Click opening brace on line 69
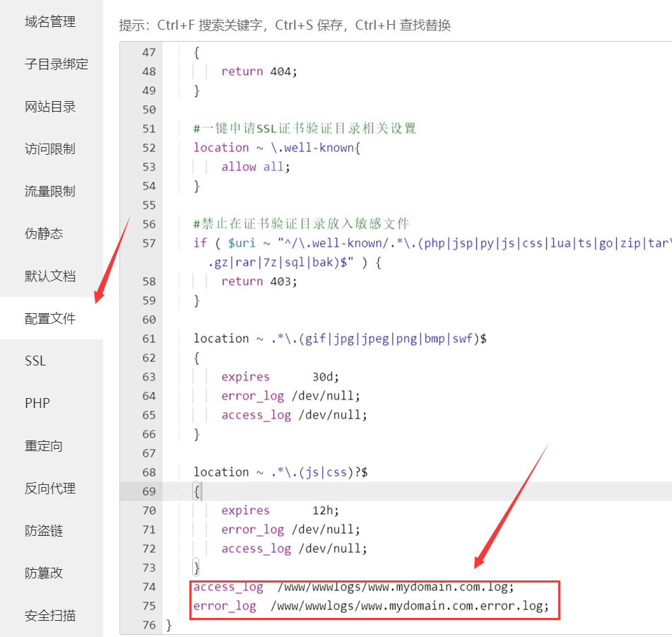This screenshot has height=637, width=672. [x=196, y=491]
